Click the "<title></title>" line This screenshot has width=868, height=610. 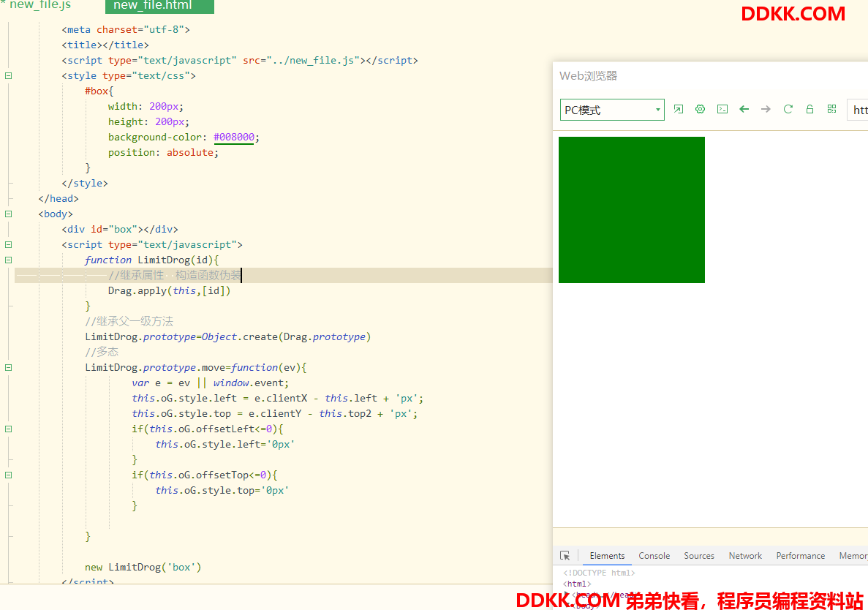pos(105,45)
